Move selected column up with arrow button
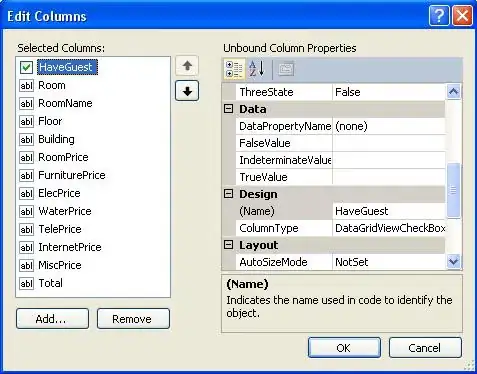 187,66
